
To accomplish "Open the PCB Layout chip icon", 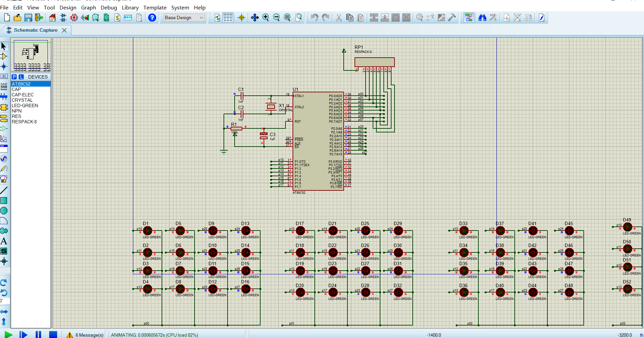I will [74, 18].
